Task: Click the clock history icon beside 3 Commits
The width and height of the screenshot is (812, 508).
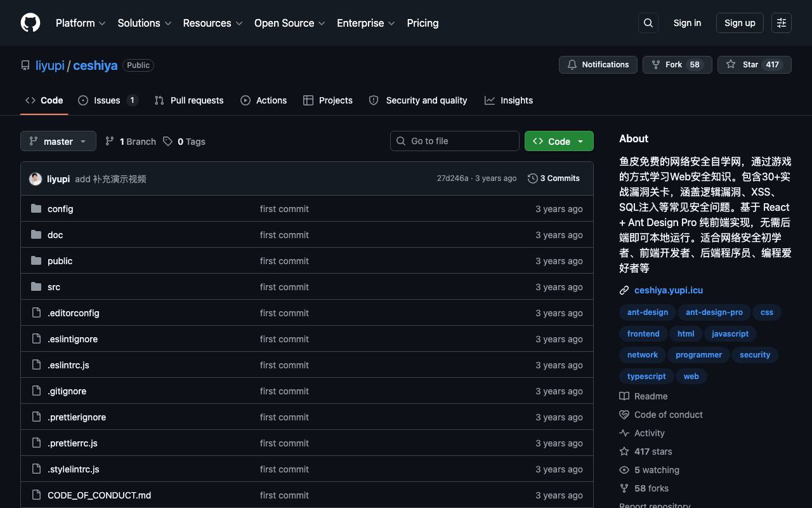Action: click(x=533, y=178)
